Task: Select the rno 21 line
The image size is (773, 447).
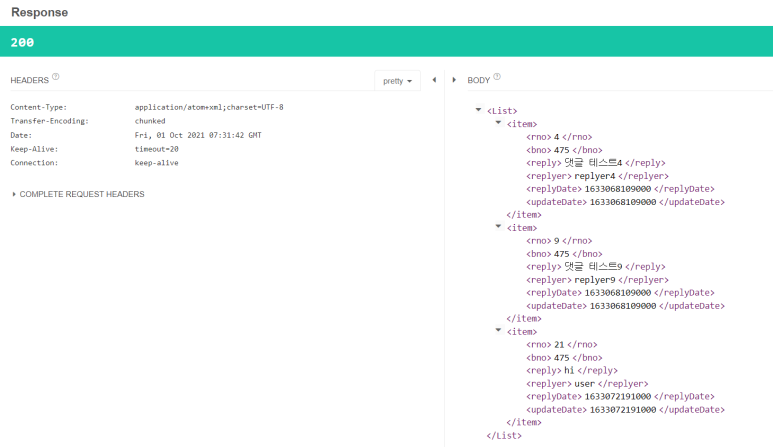Action: (x=562, y=344)
